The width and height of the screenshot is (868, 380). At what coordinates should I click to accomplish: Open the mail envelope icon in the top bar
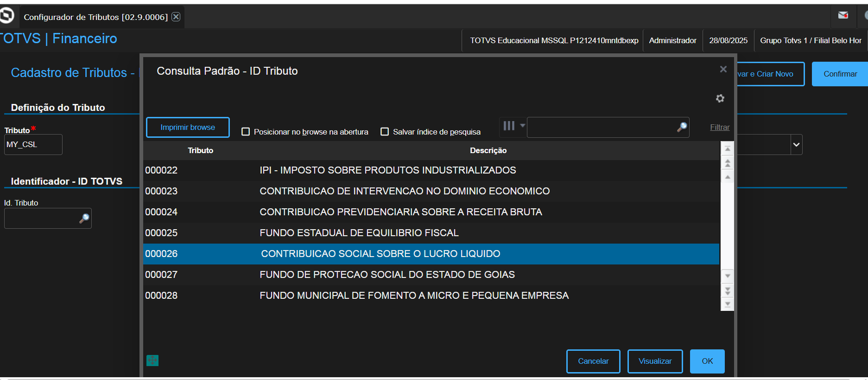click(843, 15)
